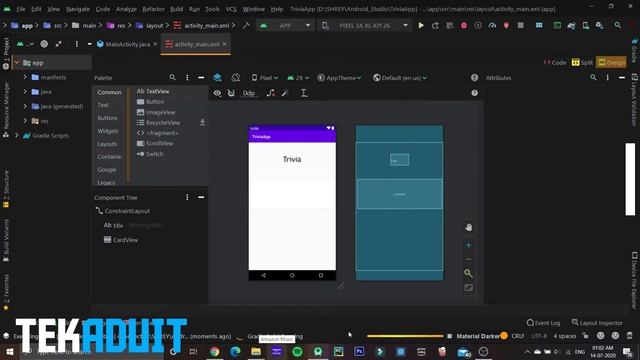Minimize the Palette panel
This screenshot has width=640, height=360.
point(201,77)
